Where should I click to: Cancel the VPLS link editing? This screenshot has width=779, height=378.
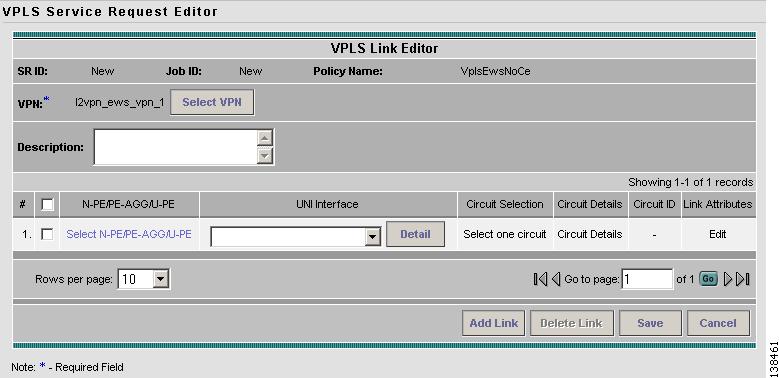(x=718, y=323)
